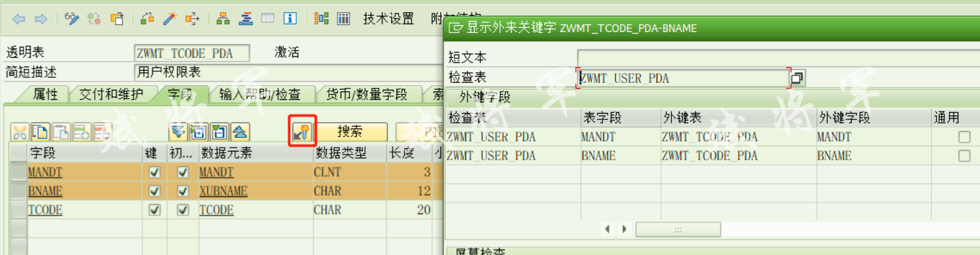Check 通用 box for foreign key MANDT
The width and height of the screenshot is (980, 255).
pos(964,137)
